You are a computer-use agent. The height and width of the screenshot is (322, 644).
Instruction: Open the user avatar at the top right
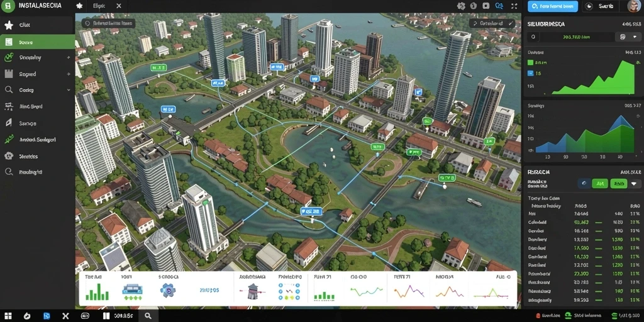pos(633,6)
